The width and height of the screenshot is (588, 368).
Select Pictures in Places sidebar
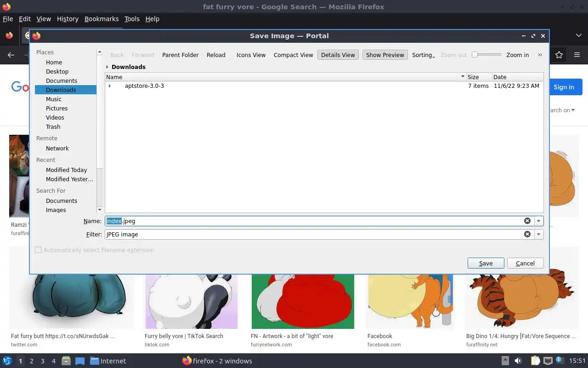[65, 108]
